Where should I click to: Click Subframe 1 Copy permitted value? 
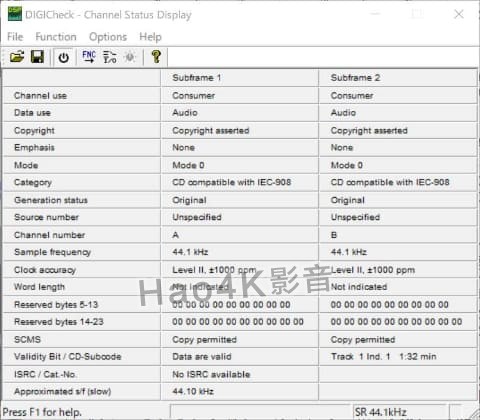pos(204,340)
